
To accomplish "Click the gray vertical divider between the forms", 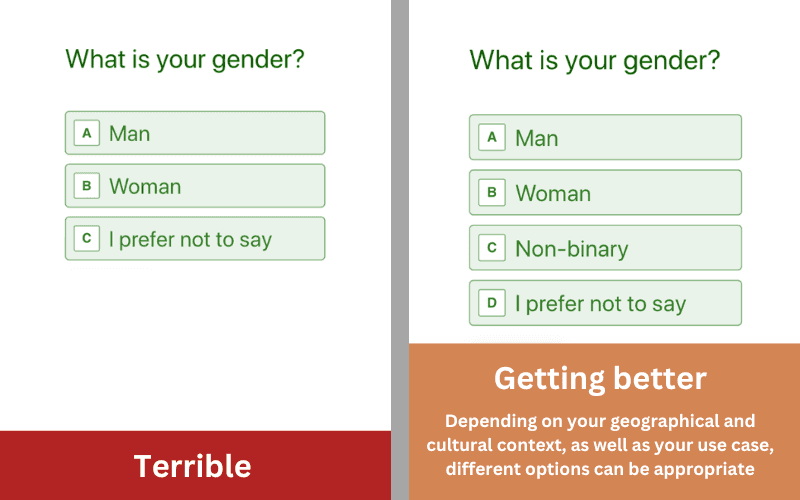I will tap(400, 250).
